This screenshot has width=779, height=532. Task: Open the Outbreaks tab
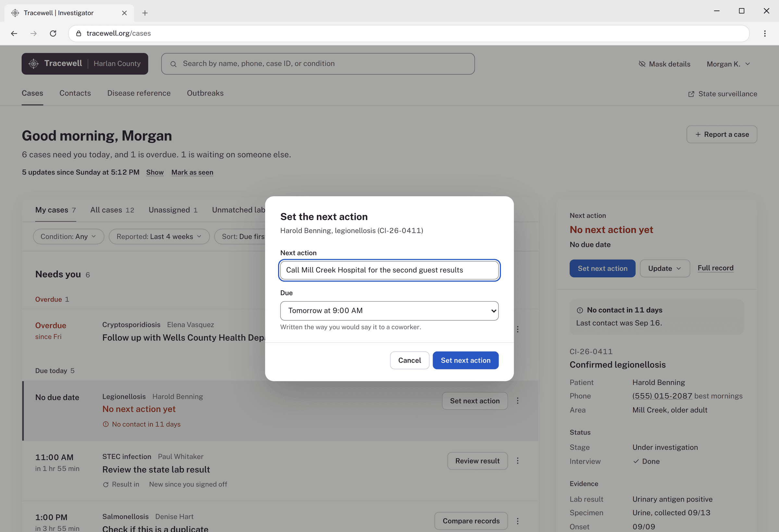coord(205,93)
